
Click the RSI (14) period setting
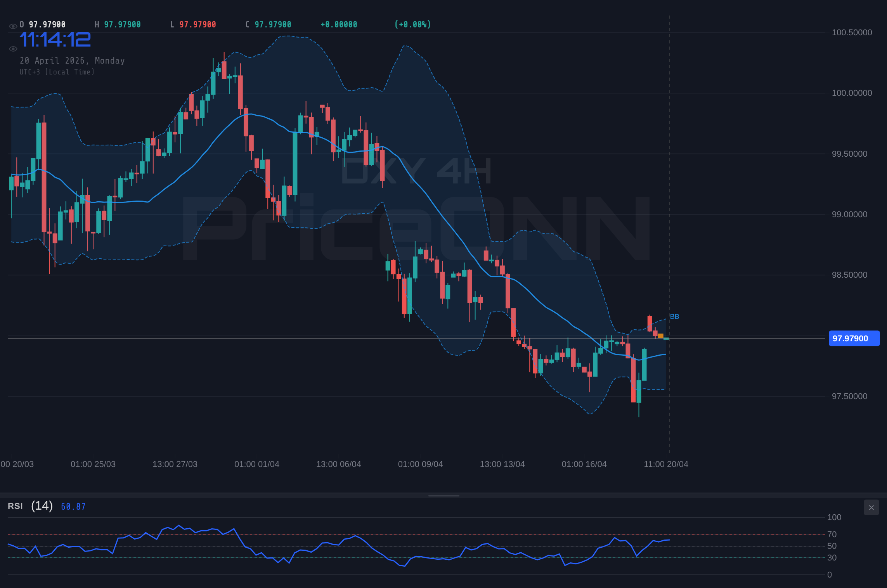[42, 506]
